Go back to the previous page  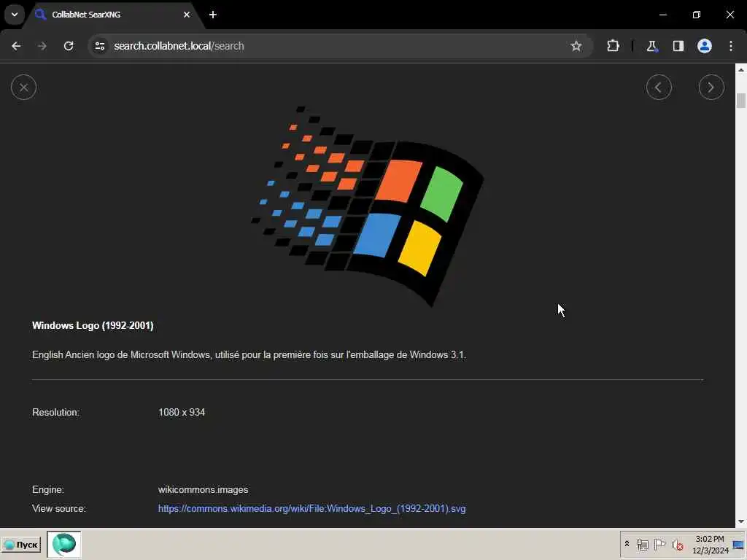[x=16, y=46]
